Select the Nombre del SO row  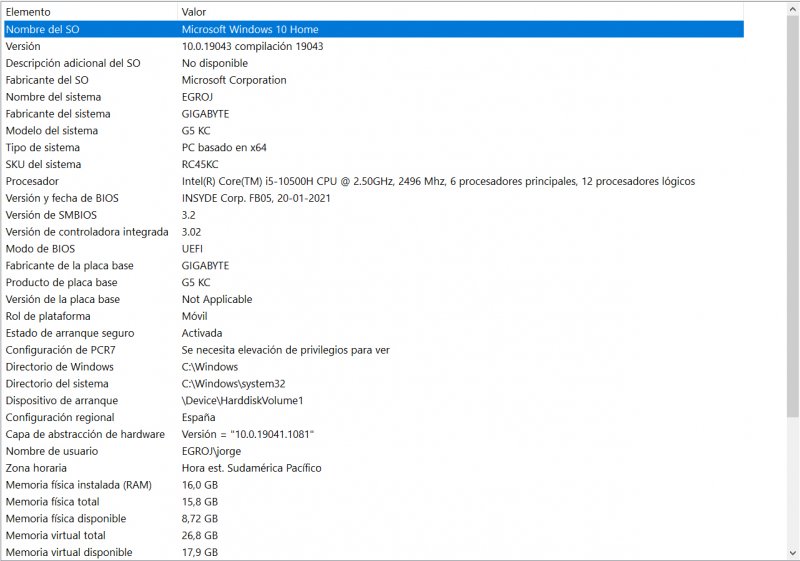(373, 29)
